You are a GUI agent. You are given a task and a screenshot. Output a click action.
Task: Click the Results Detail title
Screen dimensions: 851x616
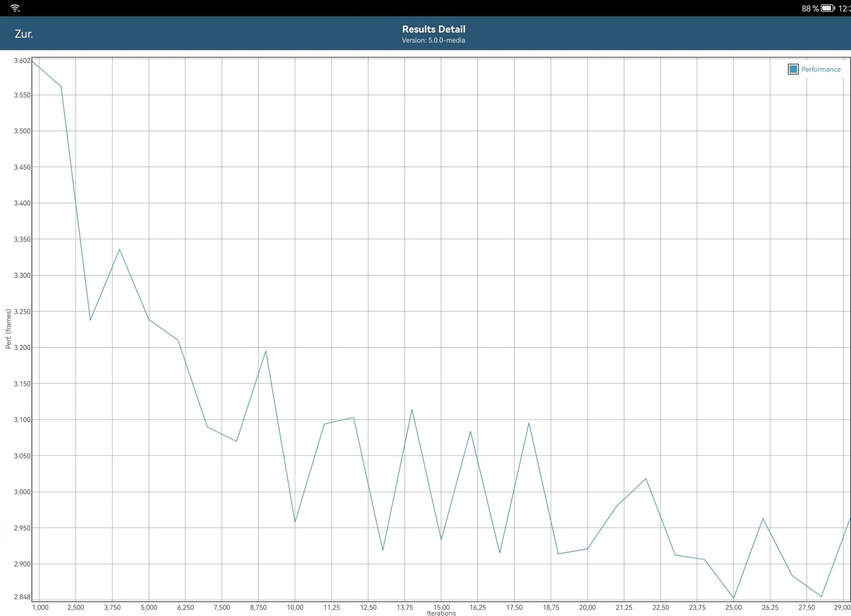coord(433,29)
